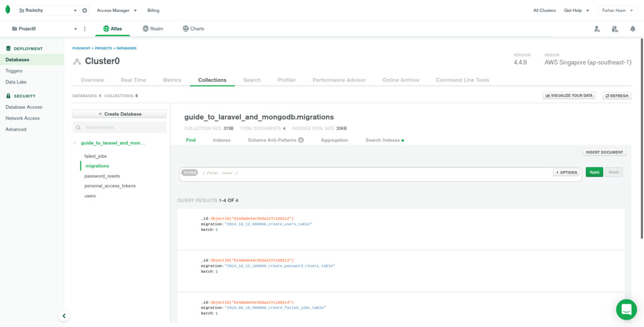
Task: Select the migrations collection
Action: pyautogui.click(x=97, y=166)
